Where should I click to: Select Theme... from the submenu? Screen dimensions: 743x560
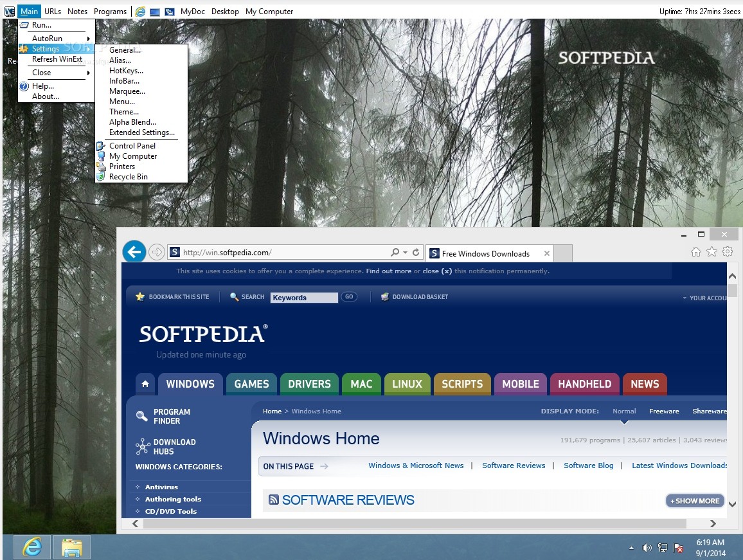point(124,112)
